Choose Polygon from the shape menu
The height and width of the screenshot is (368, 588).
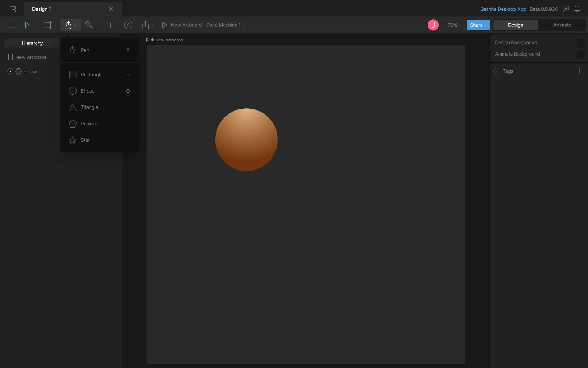pos(89,124)
